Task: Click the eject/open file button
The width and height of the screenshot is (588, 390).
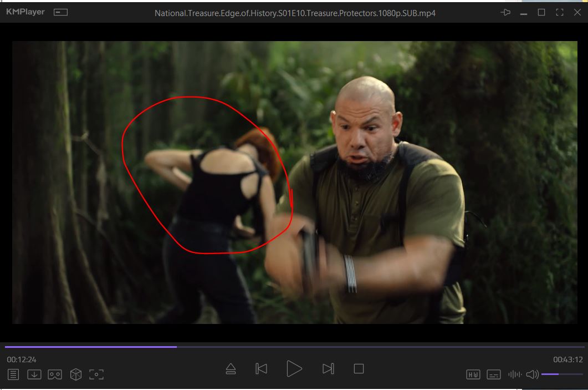Action: (231, 369)
